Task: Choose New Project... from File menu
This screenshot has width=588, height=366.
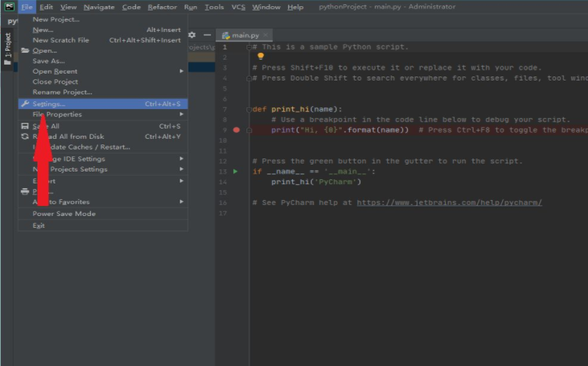Action: tap(103, 19)
